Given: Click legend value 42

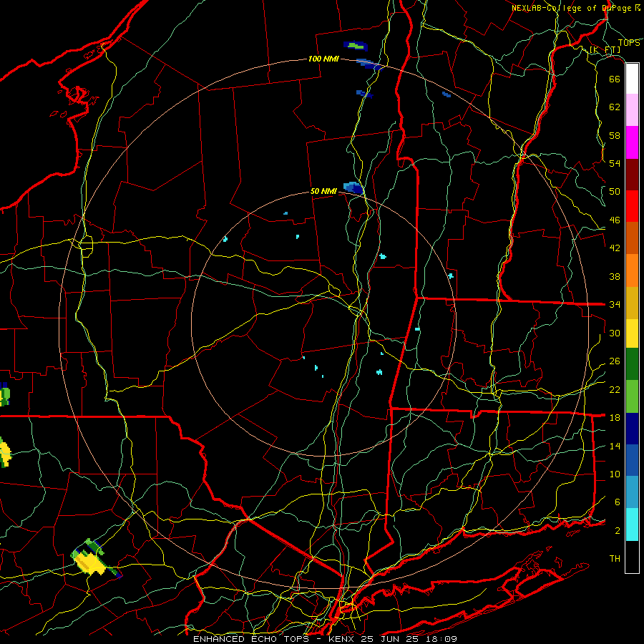Looking at the screenshot, I should point(615,248).
